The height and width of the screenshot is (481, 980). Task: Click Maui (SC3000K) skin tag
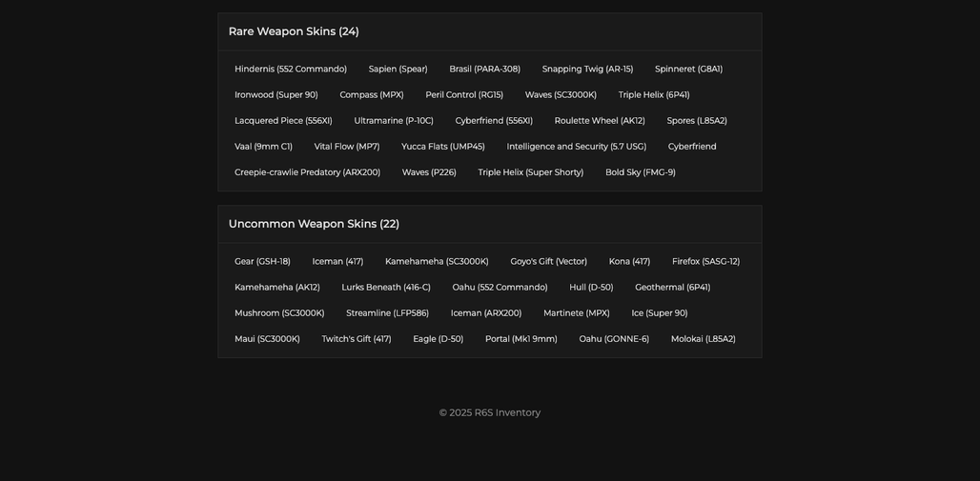coord(268,339)
